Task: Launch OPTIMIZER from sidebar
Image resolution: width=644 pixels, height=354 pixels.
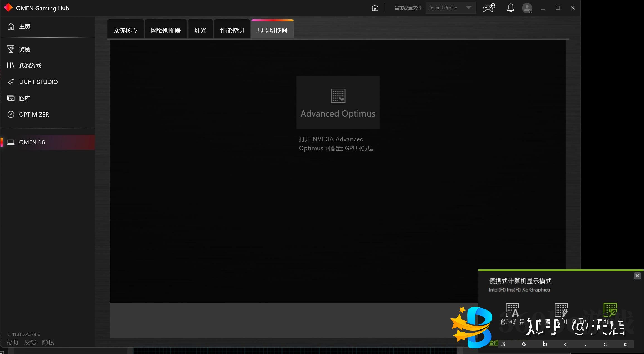Action: pyautogui.click(x=34, y=115)
